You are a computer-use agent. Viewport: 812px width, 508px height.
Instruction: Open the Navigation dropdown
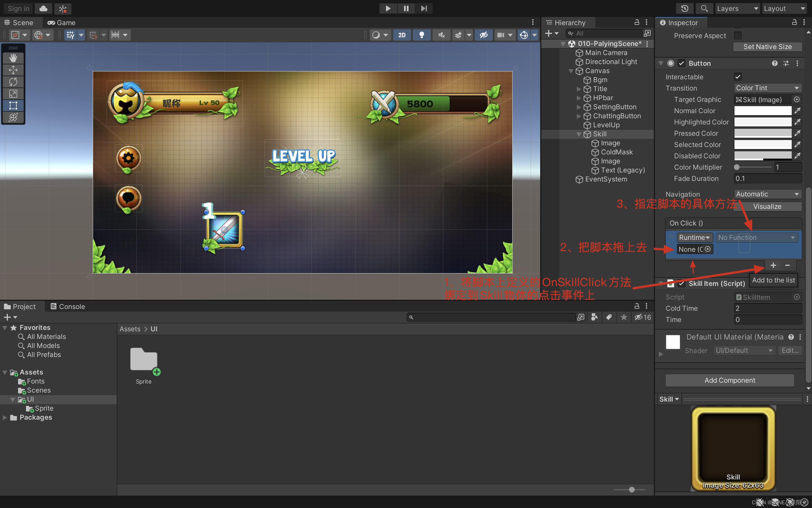tap(768, 194)
